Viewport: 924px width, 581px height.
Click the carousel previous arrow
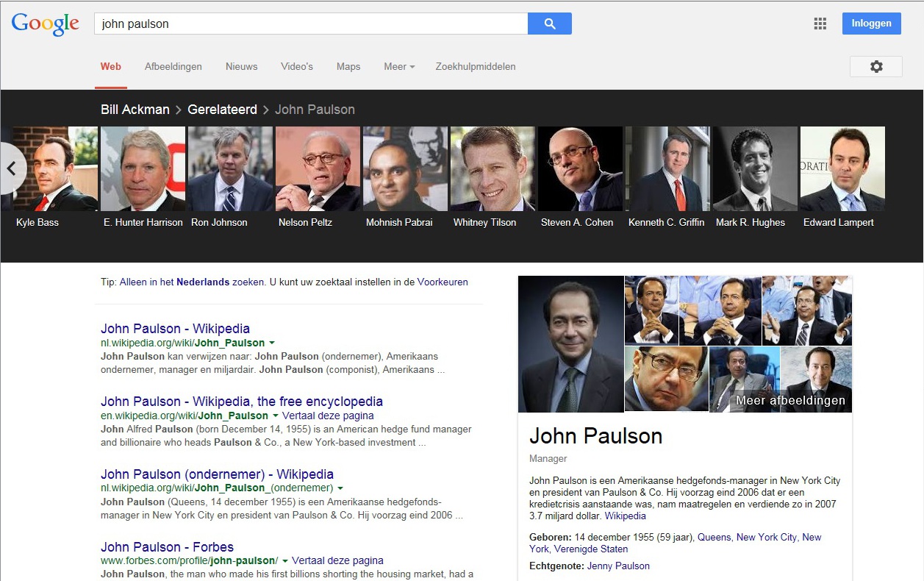(12, 168)
